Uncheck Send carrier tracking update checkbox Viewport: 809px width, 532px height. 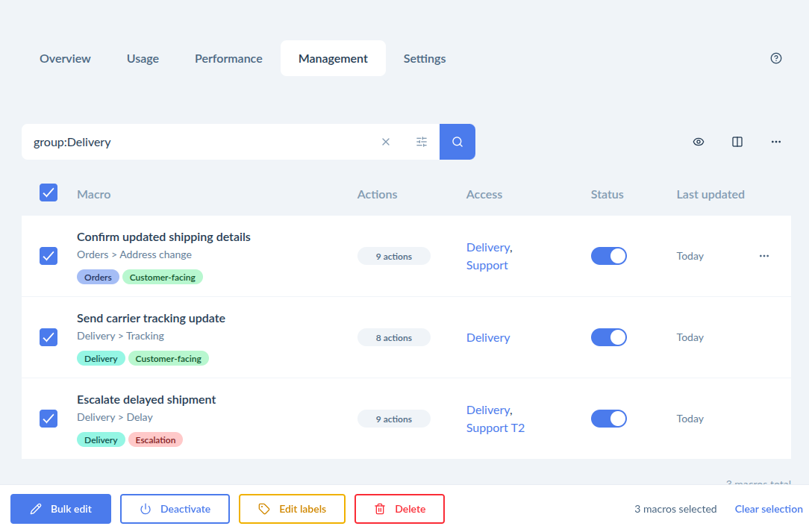(x=49, y=337)
